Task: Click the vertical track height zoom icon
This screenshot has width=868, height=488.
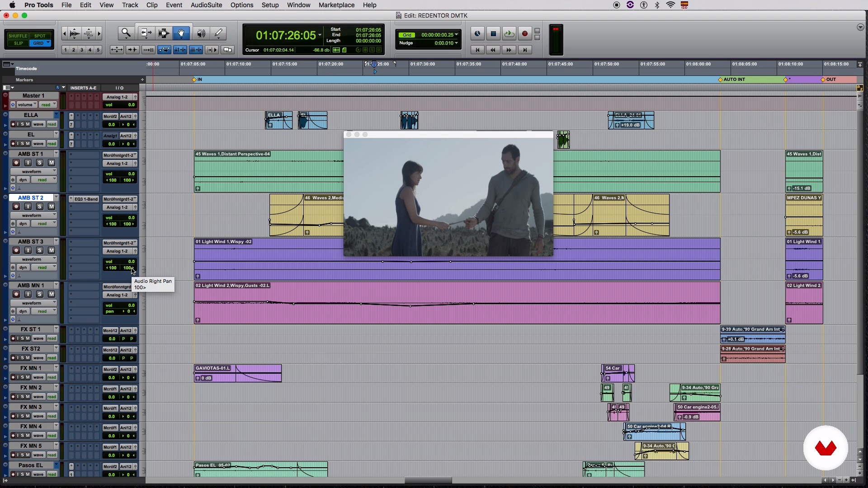Action: point(89,33)
